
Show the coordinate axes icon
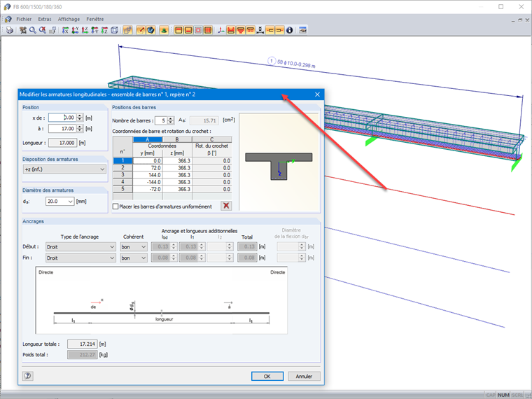click(x=221, y=30)
